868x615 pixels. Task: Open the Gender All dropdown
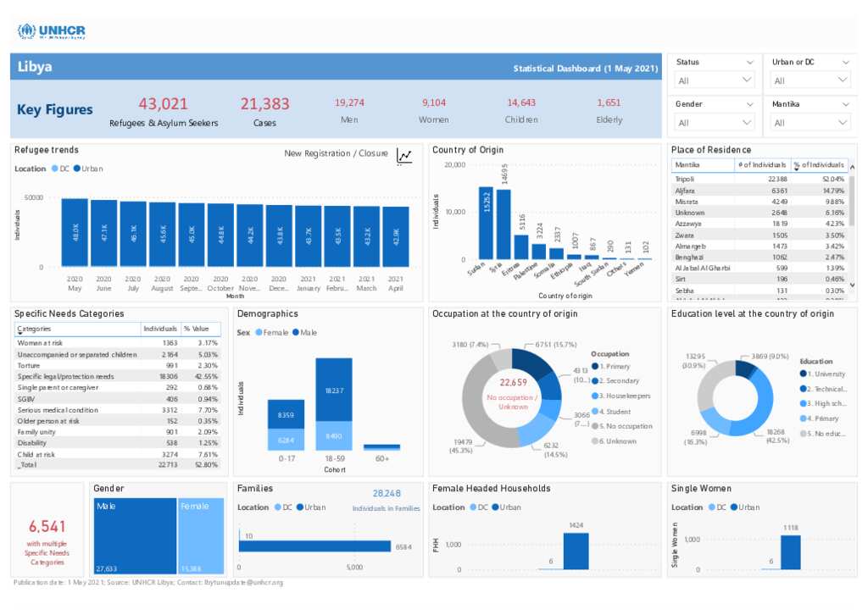pos(715,123)
